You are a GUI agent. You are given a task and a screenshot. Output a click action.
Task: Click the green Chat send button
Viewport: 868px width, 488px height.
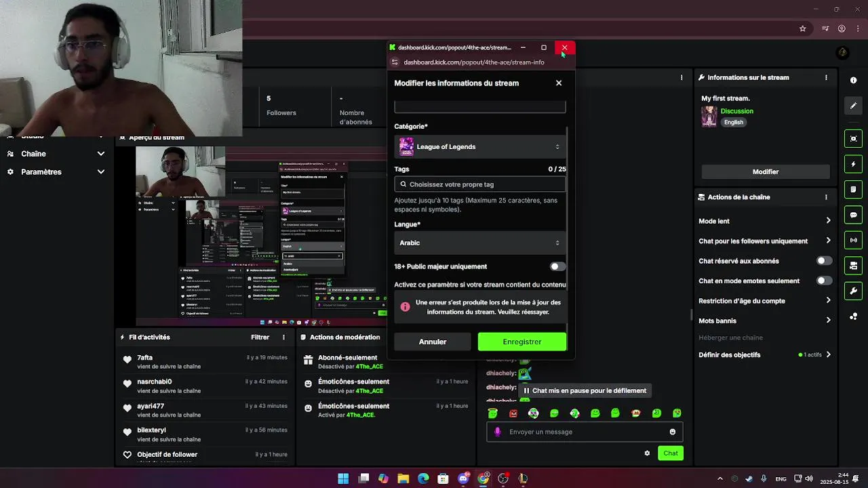click(x=671, y=453)
